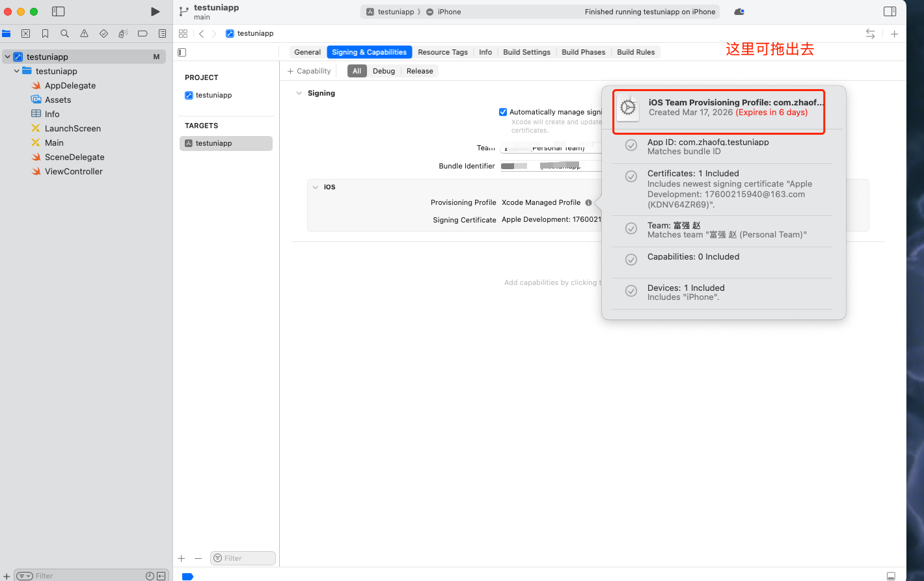Open the Debug navigator spray icon
The image size is (924, 581).
[x=123, y=33]
